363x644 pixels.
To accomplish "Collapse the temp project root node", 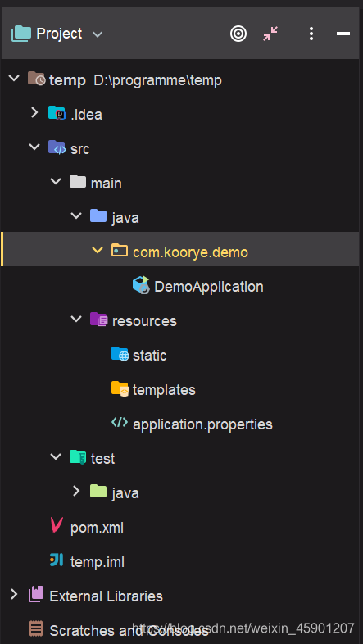I will tap(14, 78).
